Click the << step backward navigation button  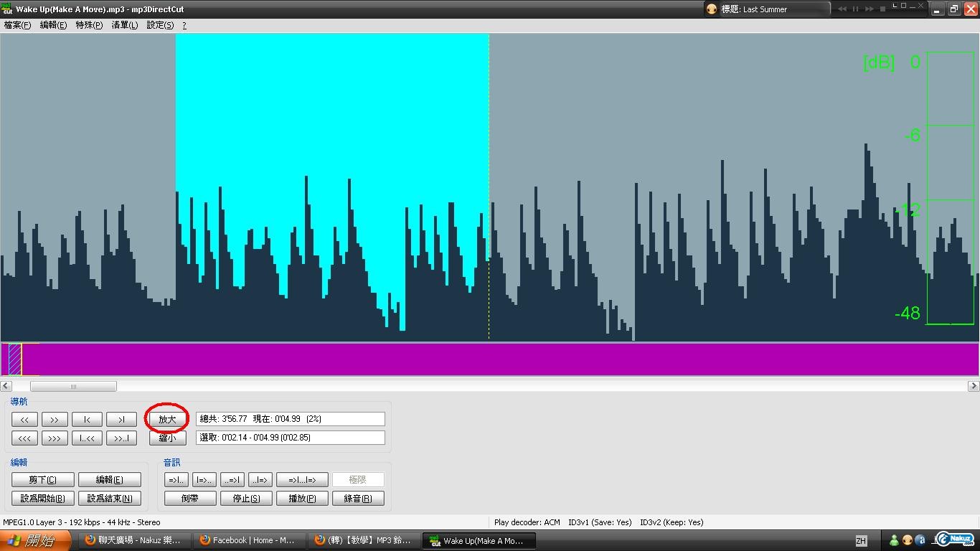(x=24, y=420)
